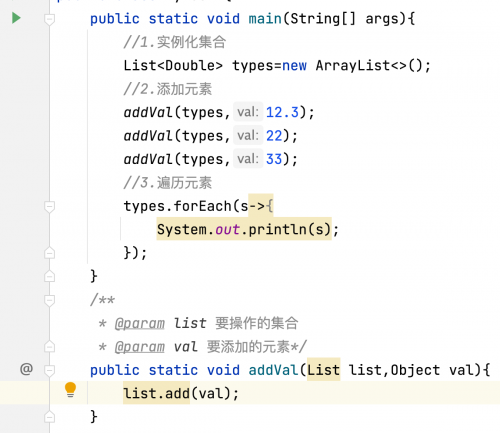500x433 pixels.
Task: Run the main method via green arrow
Action: 16,18
